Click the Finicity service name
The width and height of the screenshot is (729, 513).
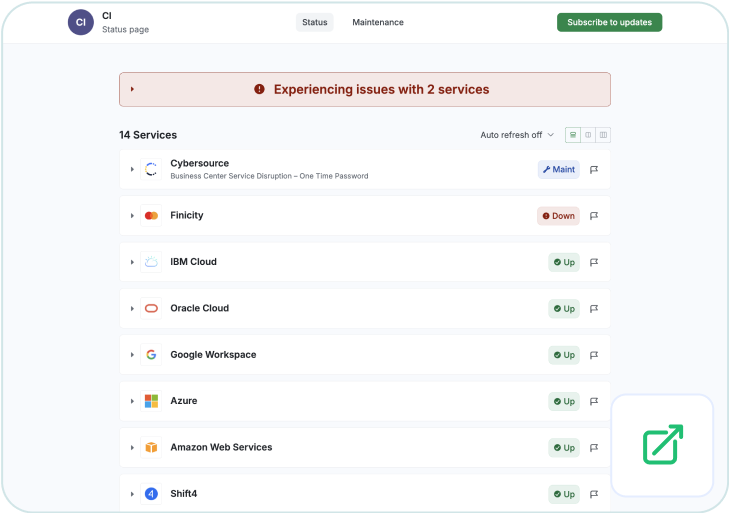click(x=187, y=215)
